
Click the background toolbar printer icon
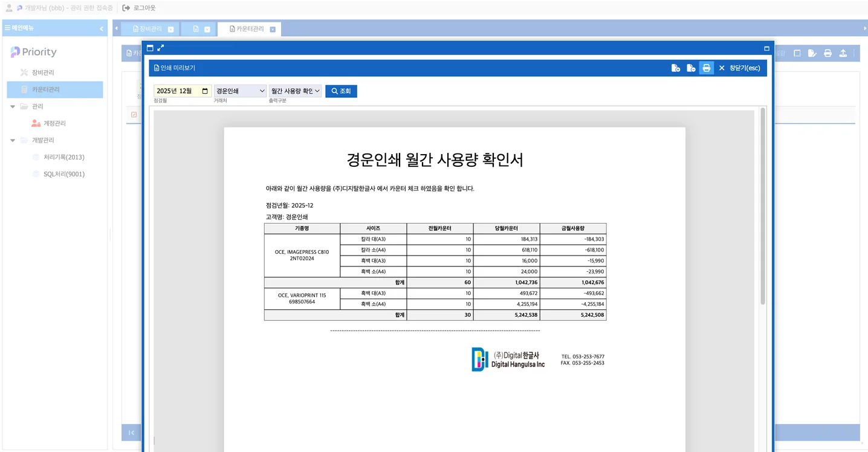coord(828,53)
